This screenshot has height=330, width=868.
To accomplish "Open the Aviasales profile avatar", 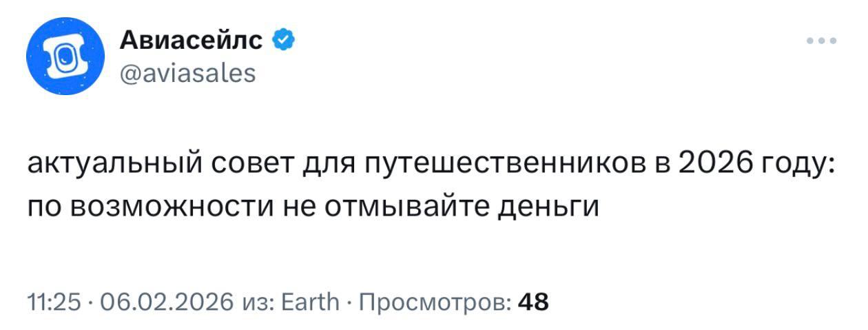I will pos(65,56).
